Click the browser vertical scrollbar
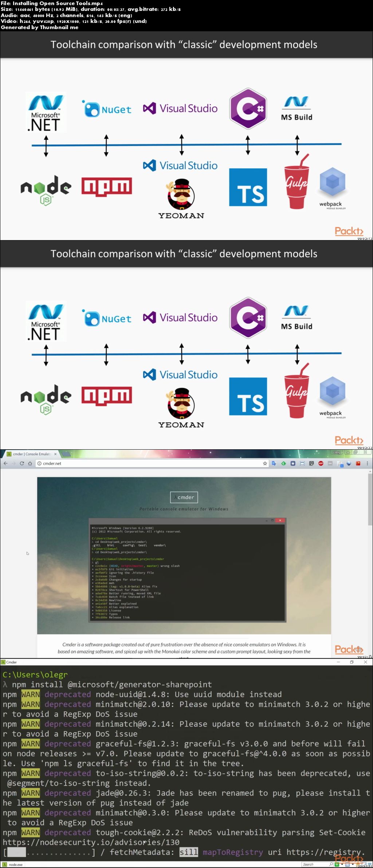The image size is (373, 868). pos(370,499)
